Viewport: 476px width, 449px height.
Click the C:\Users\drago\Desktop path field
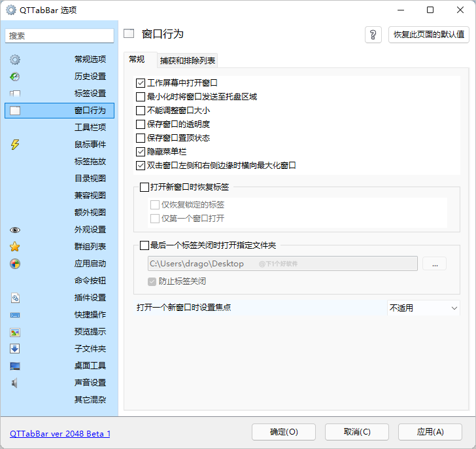coord(282,264)
